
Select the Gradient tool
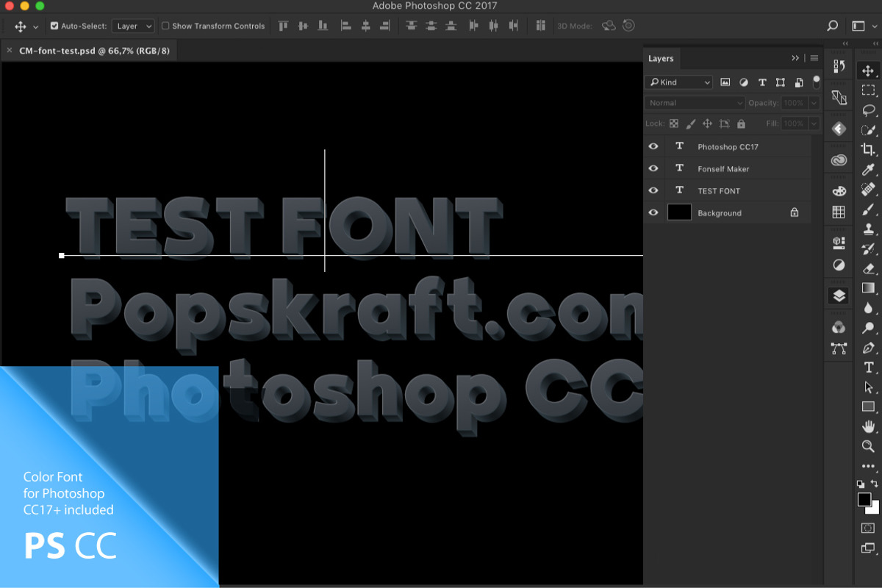868,288
